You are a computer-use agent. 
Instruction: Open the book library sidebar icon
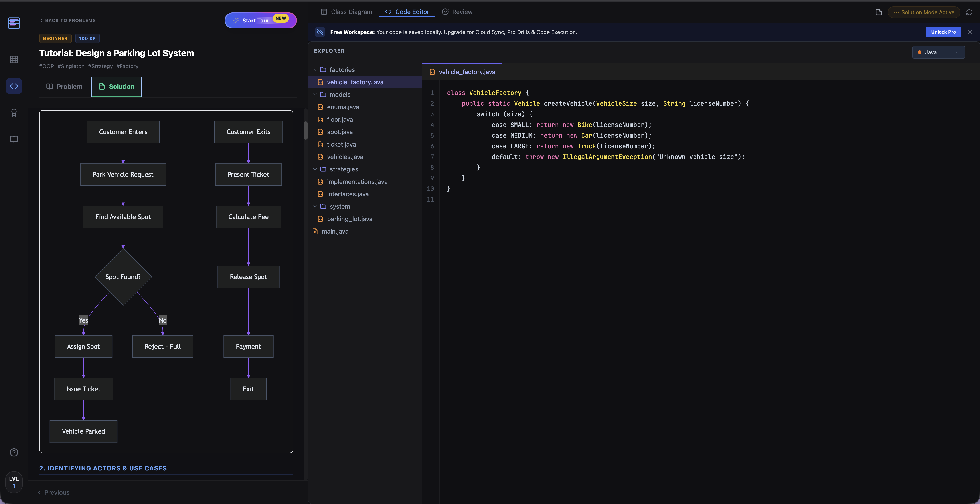pos(14,139)
